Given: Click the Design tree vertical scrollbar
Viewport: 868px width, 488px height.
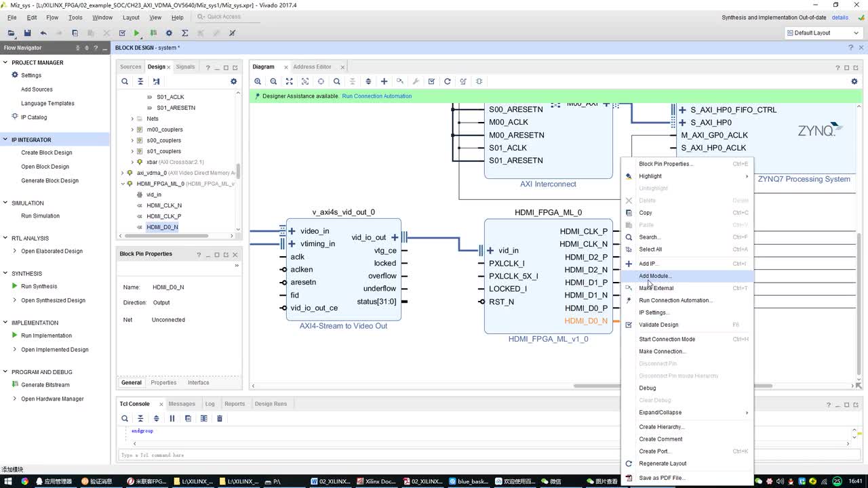Looking at the screenshot, I should 238,170.
